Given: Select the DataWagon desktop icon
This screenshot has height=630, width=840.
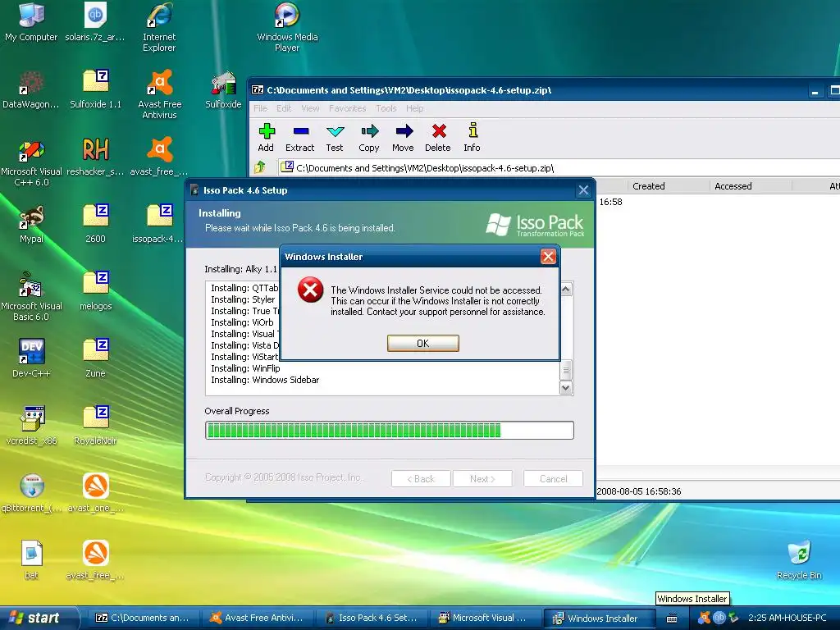Looking at the screenshot, I should point(31,89).
